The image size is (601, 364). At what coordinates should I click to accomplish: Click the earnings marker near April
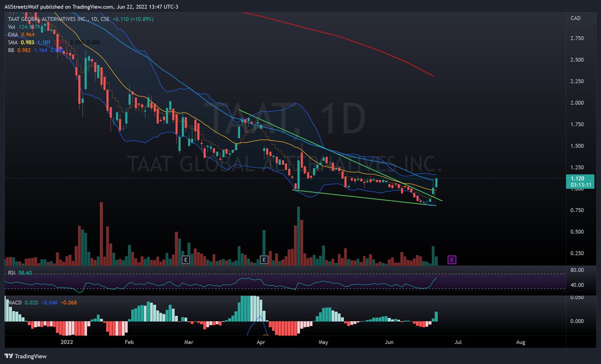(264, 260)
